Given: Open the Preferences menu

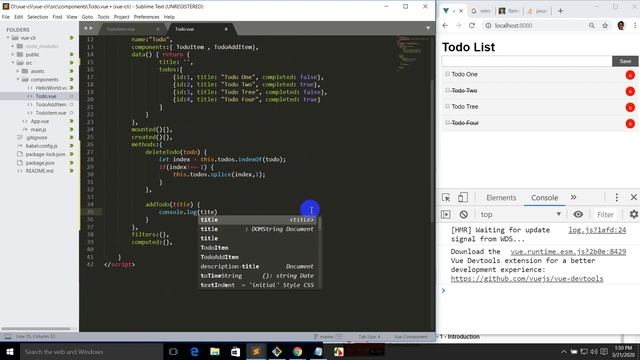Looking at the screenshot, I should point(147,17).
